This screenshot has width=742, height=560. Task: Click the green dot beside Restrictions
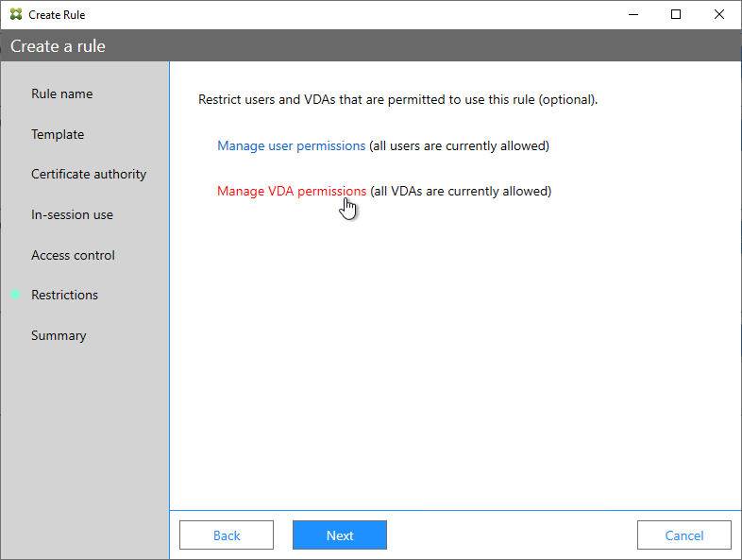[15, 295]
